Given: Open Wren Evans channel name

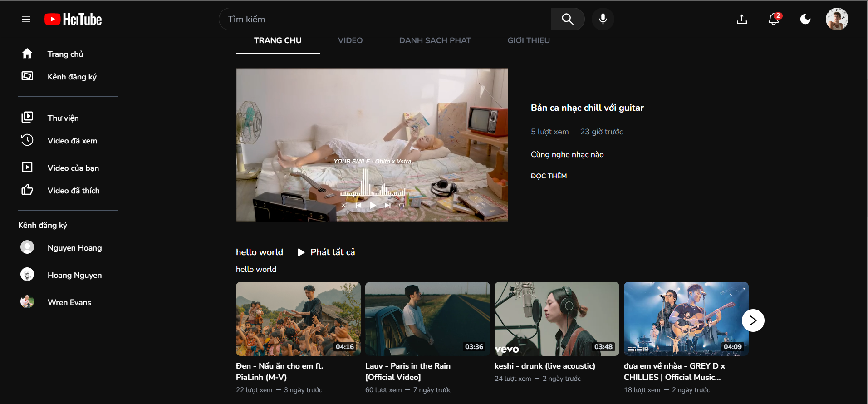Looking at the screenshot, I should [x=69, y=302].
